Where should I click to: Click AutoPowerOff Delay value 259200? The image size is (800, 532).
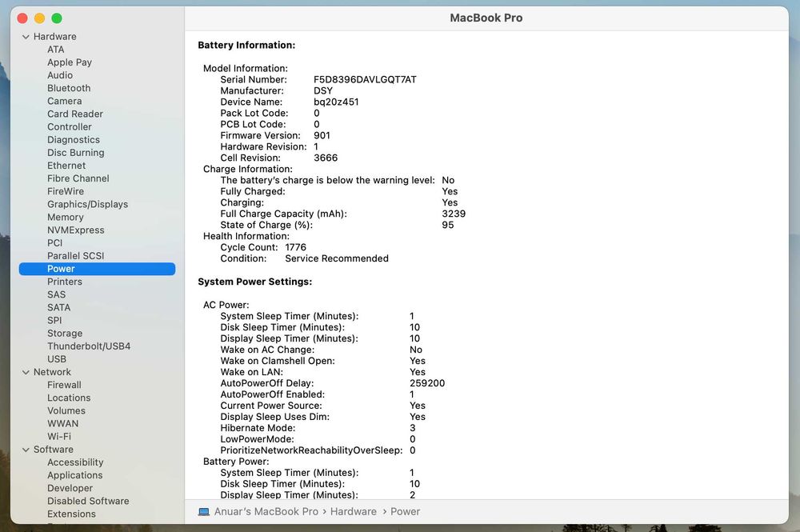(x=427, y=383)
